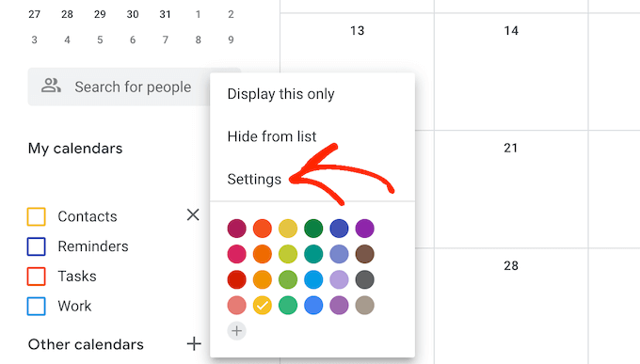Toggle the Tasks calendar checkbox
The width and height of the screenshot is (640, 364).
tap(37, 277)
